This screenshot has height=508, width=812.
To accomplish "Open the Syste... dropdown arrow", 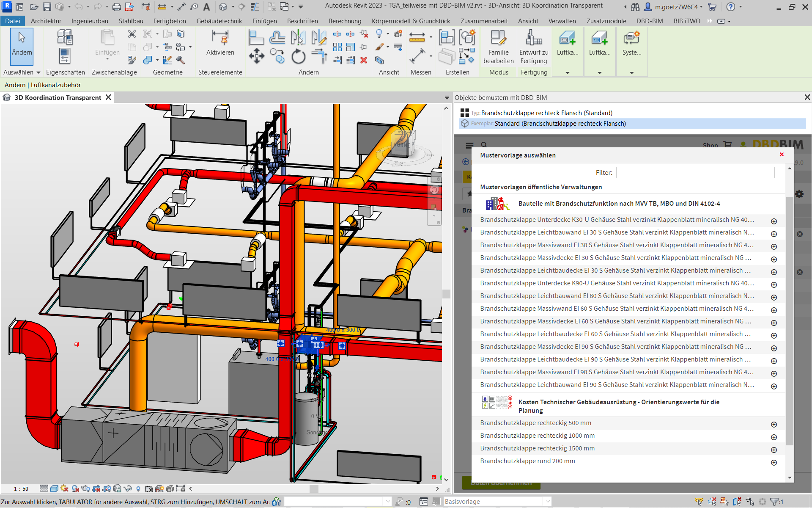I will pos(632,73).
